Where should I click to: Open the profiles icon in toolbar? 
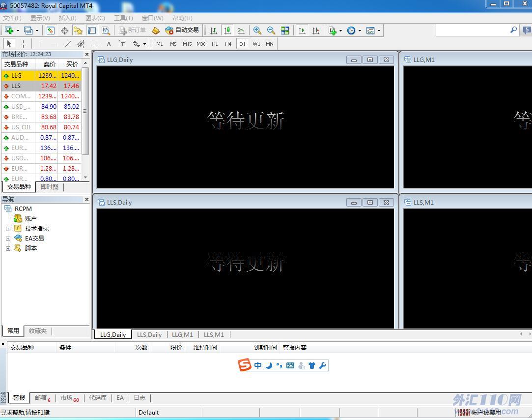point(28,30)
